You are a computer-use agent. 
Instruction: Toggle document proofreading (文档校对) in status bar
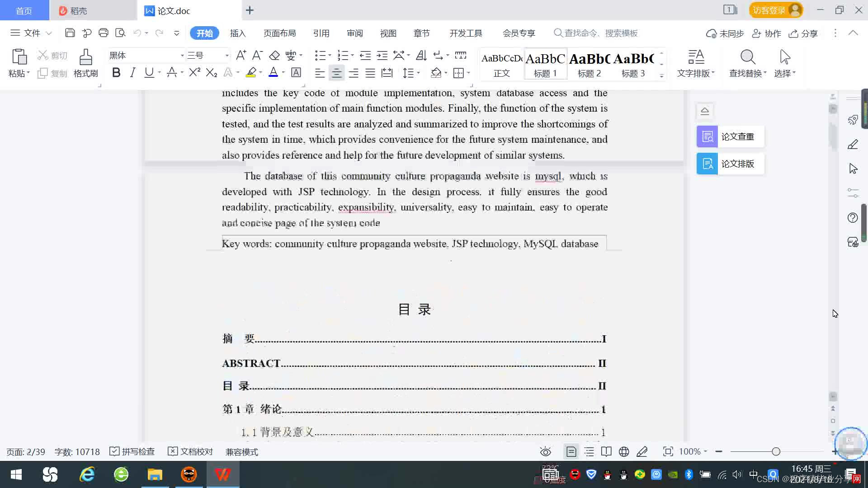190,451
